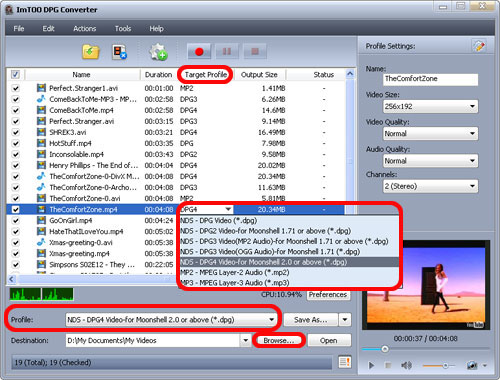This screenshot has width=500, height=380.
Task: Click the Remove file film icon
Action: coord(119,52)
